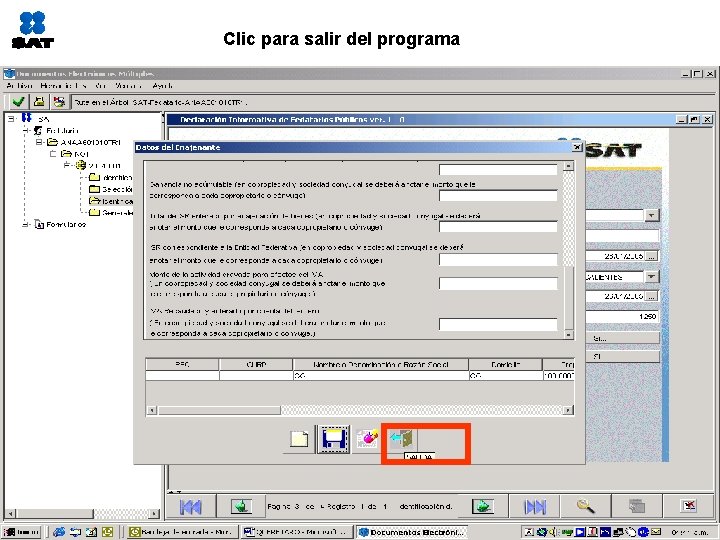Switch to the Microsoft Word taskbar window
This screenshot has width=720, height=540.
click(x=296, y=532)
